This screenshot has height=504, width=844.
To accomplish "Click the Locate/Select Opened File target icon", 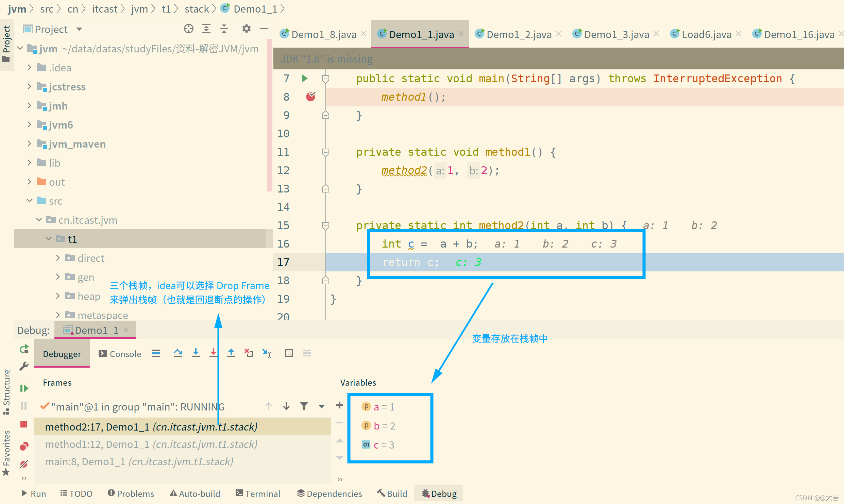I will click(189, 29).
